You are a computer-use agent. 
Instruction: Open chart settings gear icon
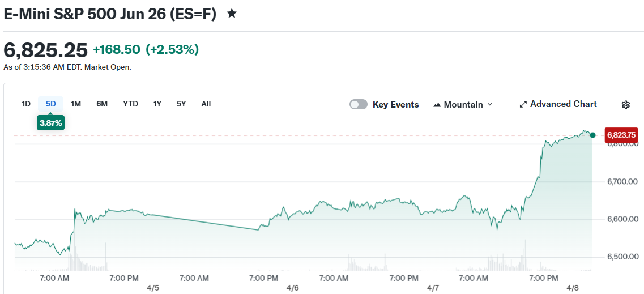[625, 105]
